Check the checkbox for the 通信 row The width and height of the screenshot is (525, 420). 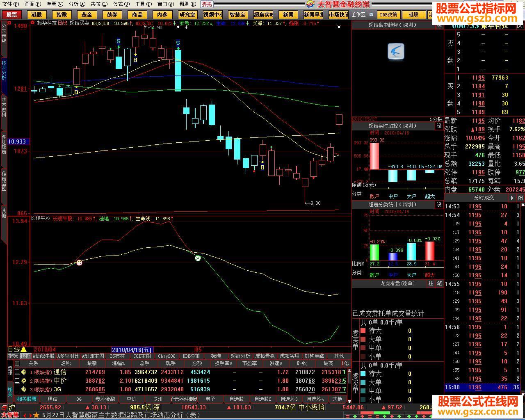point(17,372)
